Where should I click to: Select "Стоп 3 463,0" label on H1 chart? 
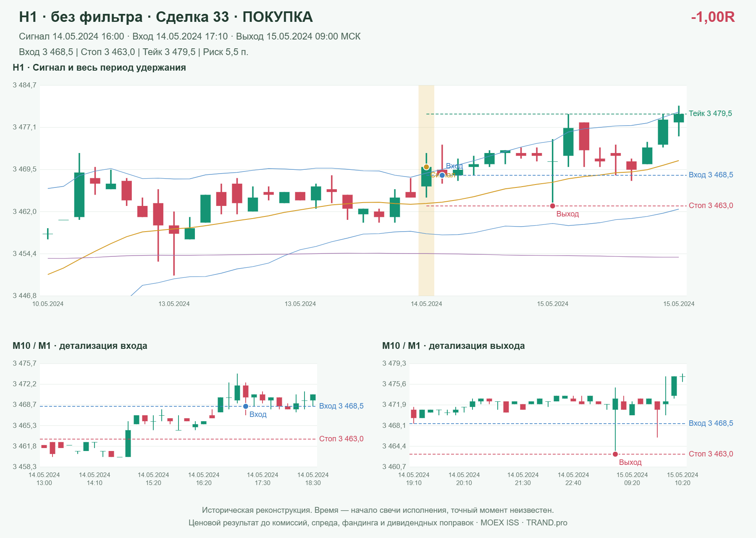711,206
